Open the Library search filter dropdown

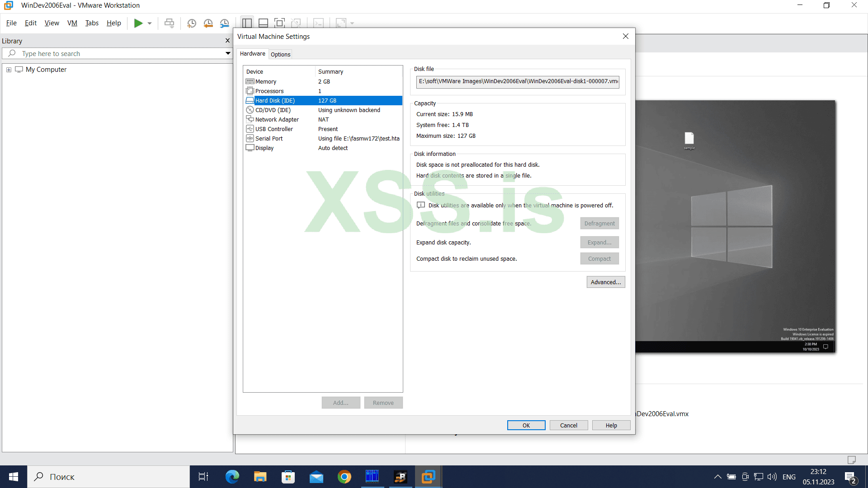(228, 53)
